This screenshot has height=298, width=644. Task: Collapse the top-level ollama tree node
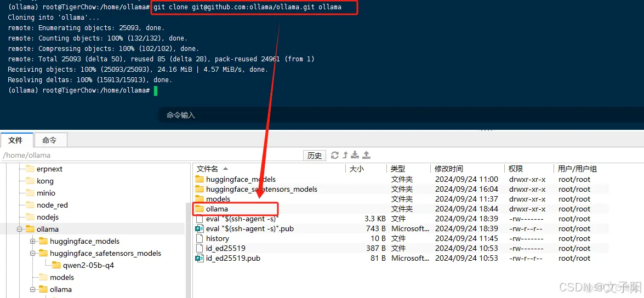tap(19, 229)
